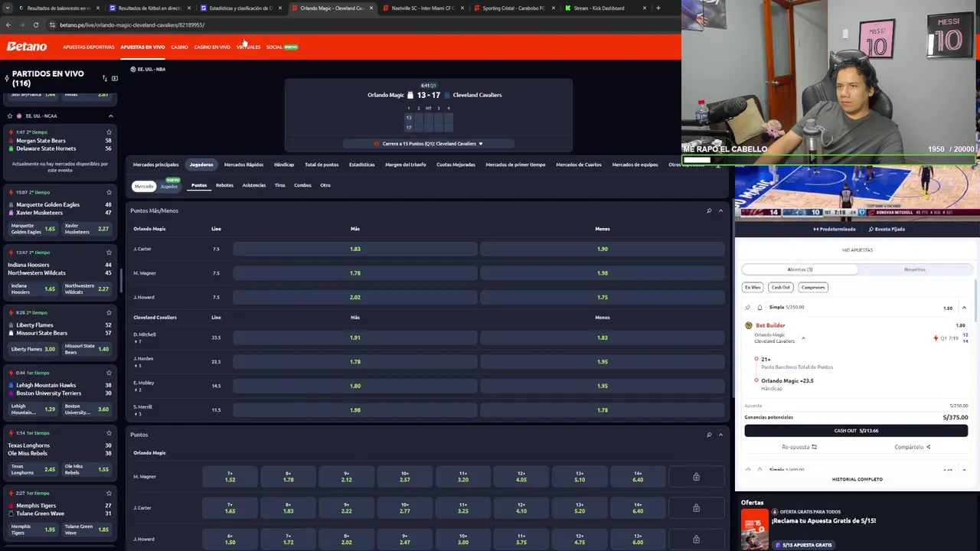The image size is (980, 551).
Task: Click the browser back arrow
Action: 8,24
